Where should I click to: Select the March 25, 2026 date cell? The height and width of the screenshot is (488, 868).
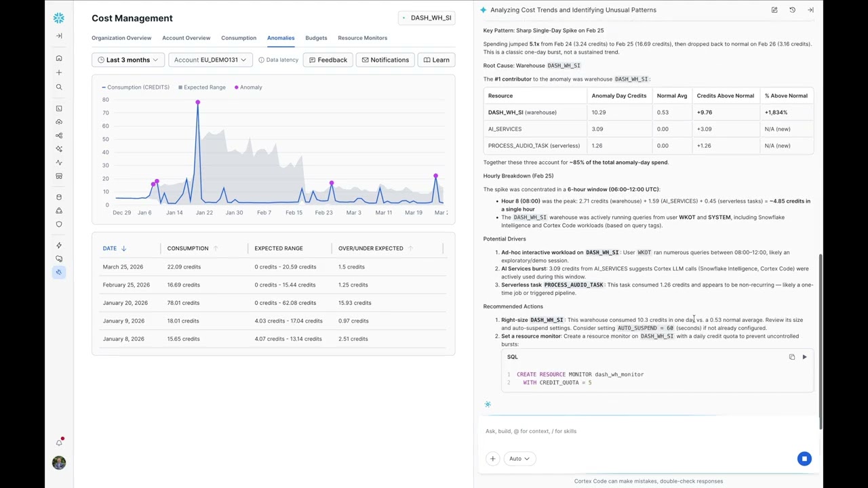(123, 266)
